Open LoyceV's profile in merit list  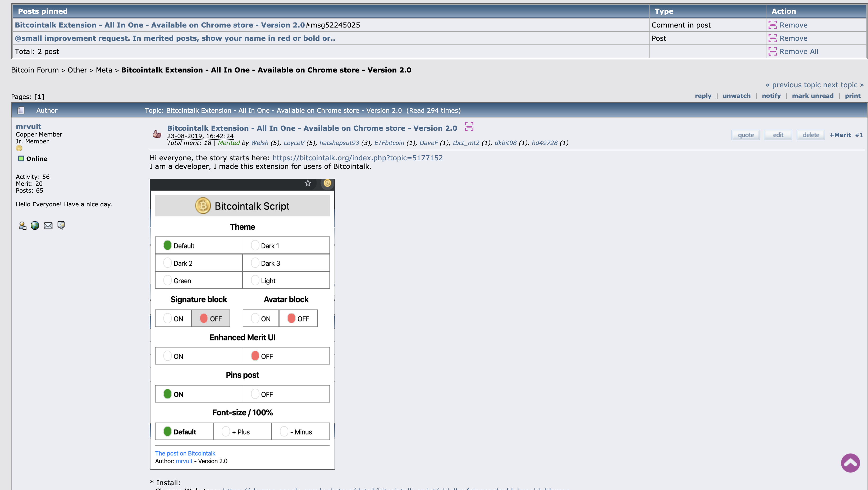[x=294, y=143]
